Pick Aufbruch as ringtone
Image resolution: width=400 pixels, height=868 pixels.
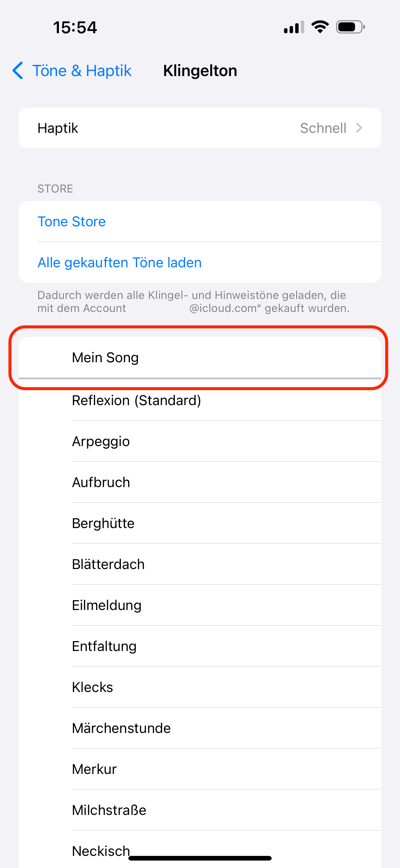tap(101, 482)
